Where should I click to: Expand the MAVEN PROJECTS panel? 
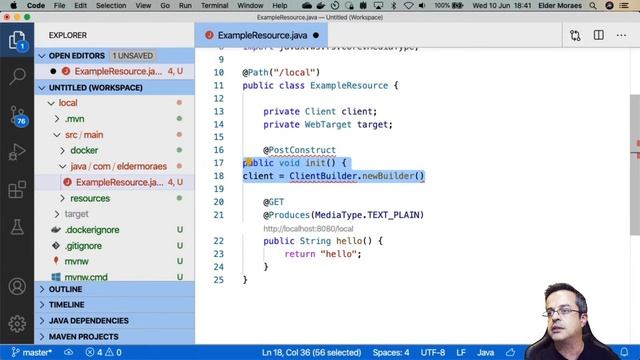[x=114, y=337]
